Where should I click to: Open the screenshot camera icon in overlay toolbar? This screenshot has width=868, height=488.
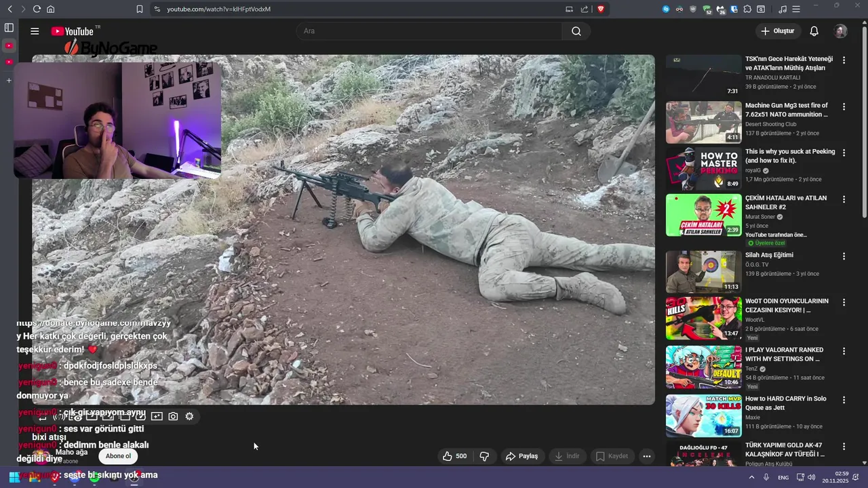173,416
